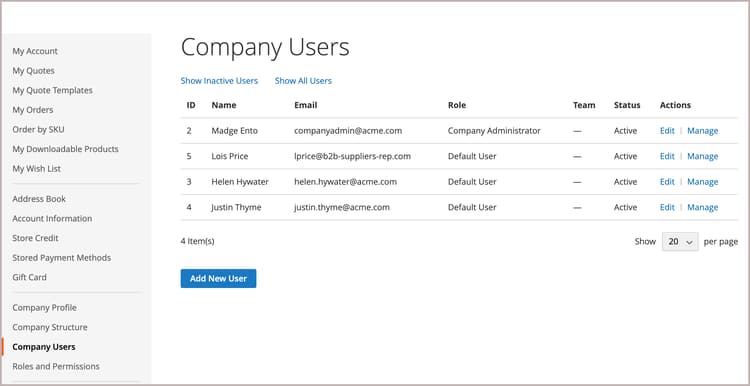This screenshot has width=750, height=386.
Task: Click the Status column header
Action: click(627, 105)
